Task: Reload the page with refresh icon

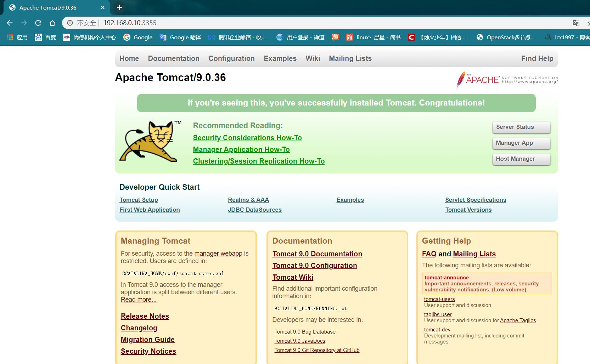Action: point(38,23)
